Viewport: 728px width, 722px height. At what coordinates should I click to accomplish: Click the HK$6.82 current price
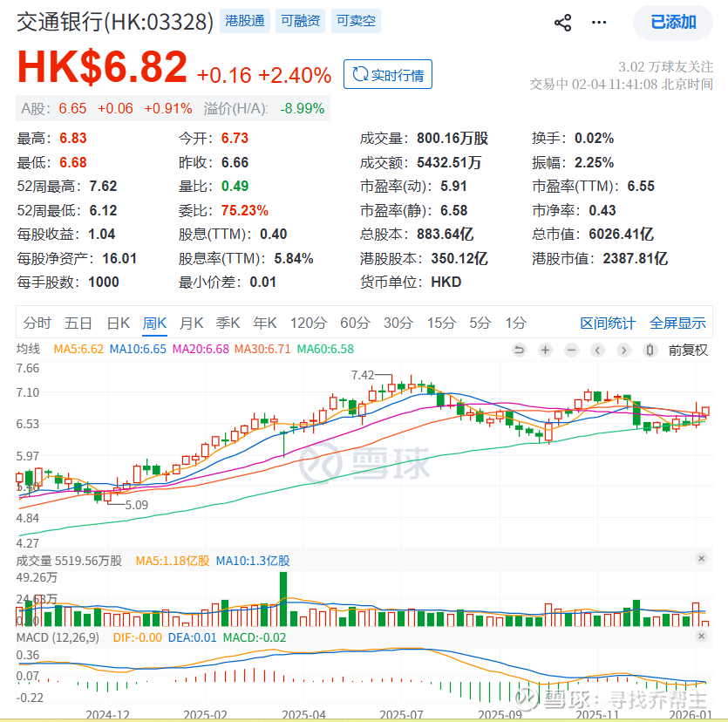102,67
